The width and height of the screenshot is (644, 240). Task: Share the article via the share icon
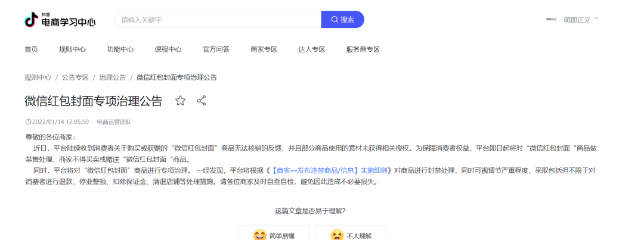[x=202, y=101]
